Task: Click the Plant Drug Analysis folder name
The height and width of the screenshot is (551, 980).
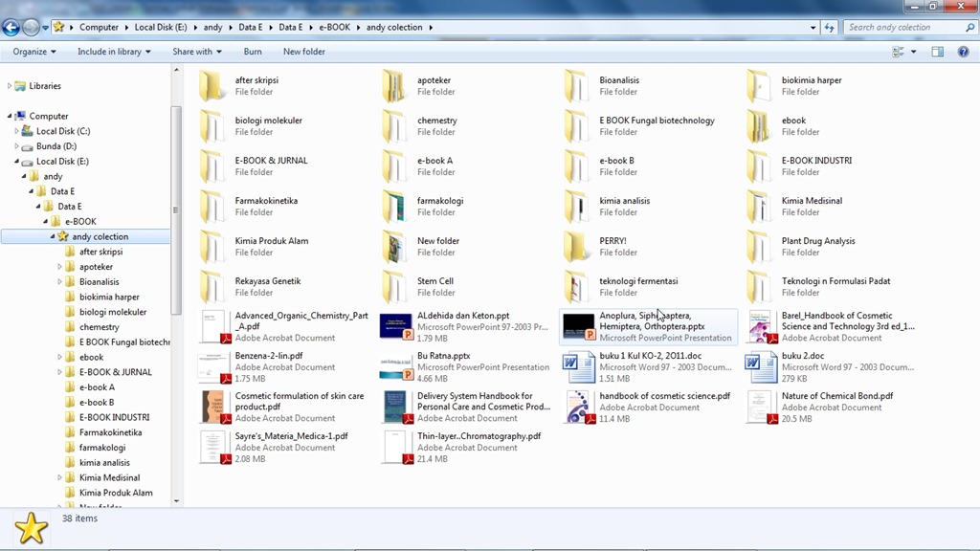Action: (818, 241)
